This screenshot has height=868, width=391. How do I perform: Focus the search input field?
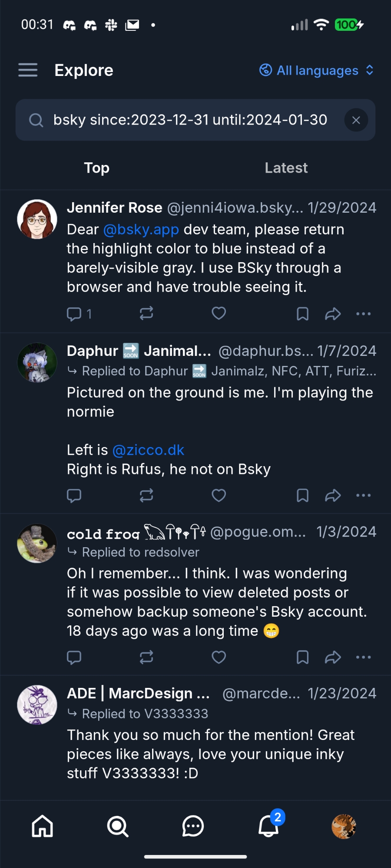[x=190, y=120]
